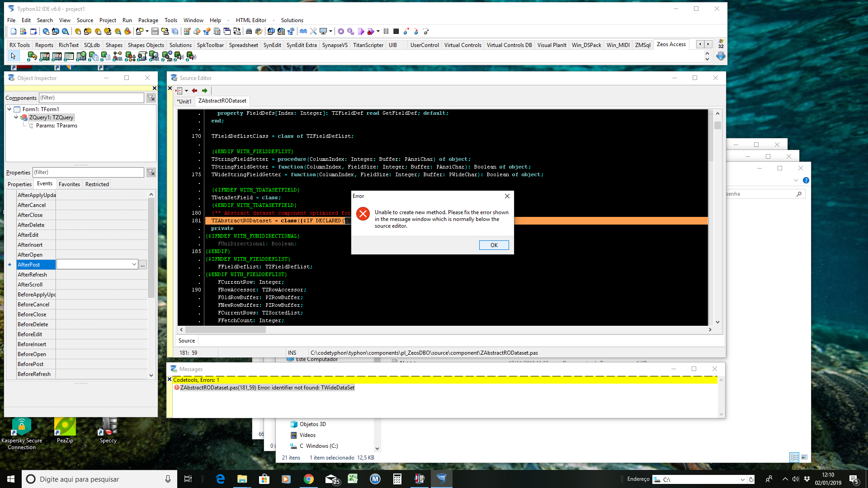Image resolution: width=868 pixels, height=488 pixels.
Task: Open the new item dropdown arrow in toolbar
Action: tap(147, 32)
